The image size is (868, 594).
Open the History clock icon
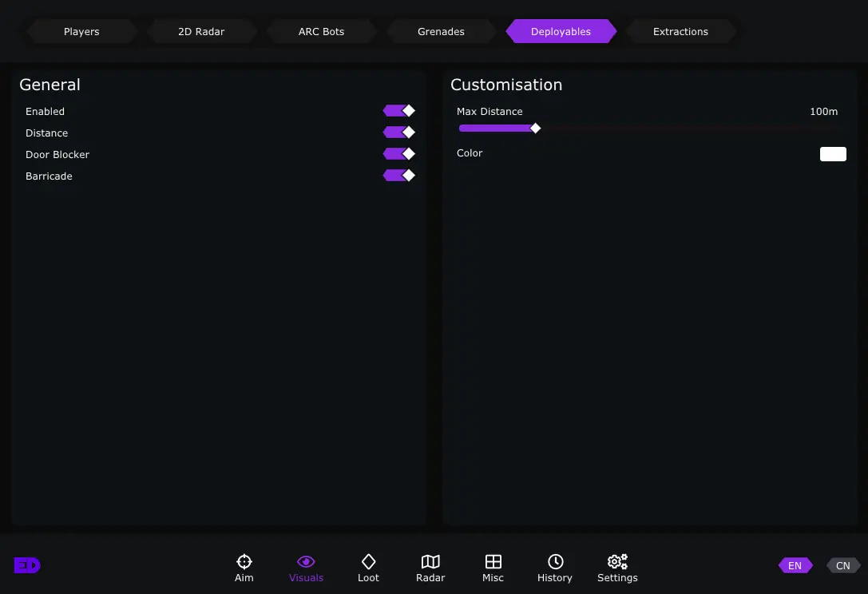[555, 562]
